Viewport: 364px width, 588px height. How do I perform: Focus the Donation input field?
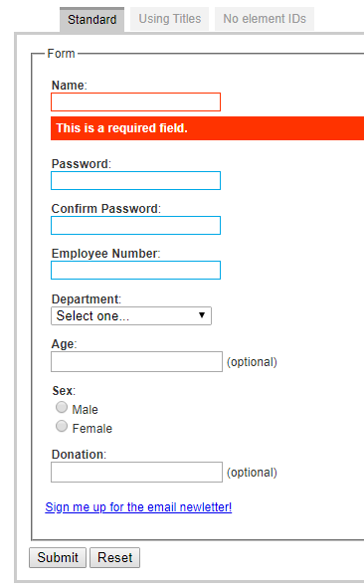137,473
